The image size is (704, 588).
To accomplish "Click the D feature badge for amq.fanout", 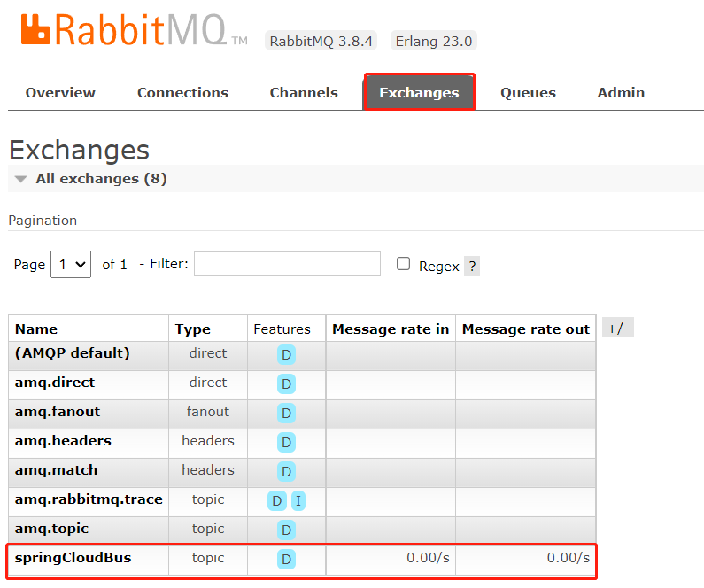I will coord(286,414).
